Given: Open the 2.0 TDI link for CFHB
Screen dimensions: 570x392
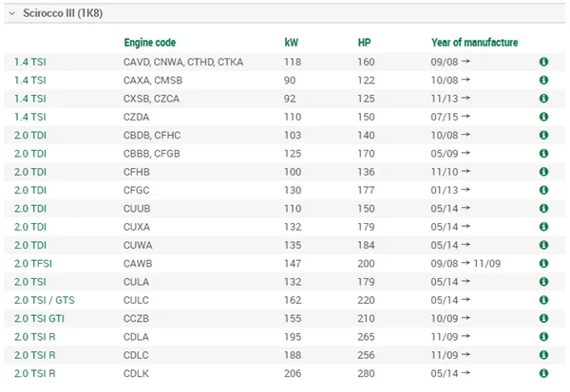Looking at the screenshot, I should click(30, 172).
